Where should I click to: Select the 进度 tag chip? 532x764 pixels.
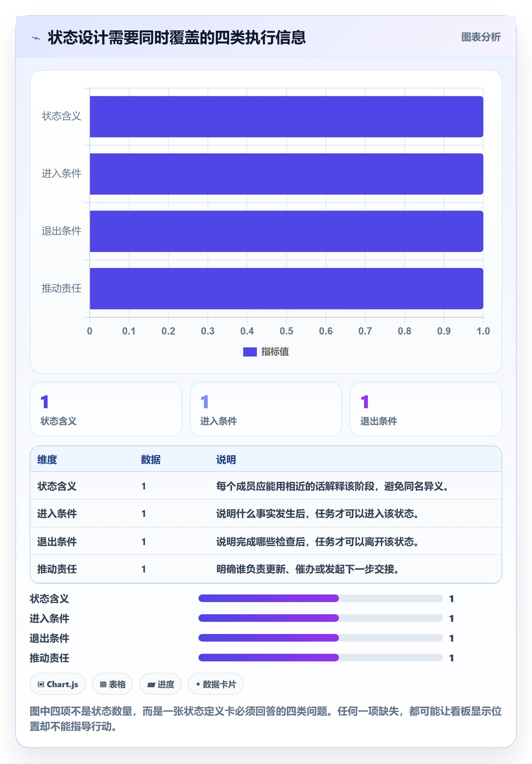pos(160,684)
